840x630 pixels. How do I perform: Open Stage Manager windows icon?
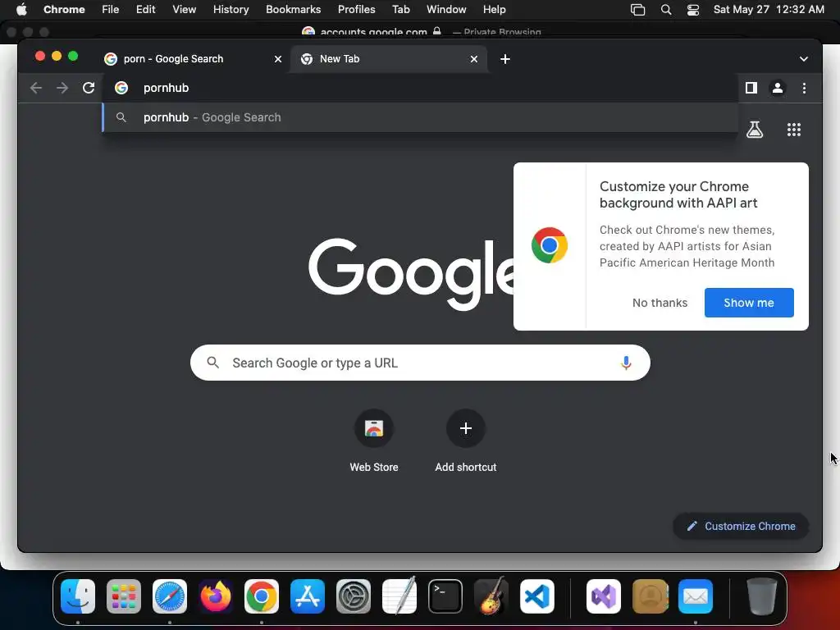click(x=637, y=10)
